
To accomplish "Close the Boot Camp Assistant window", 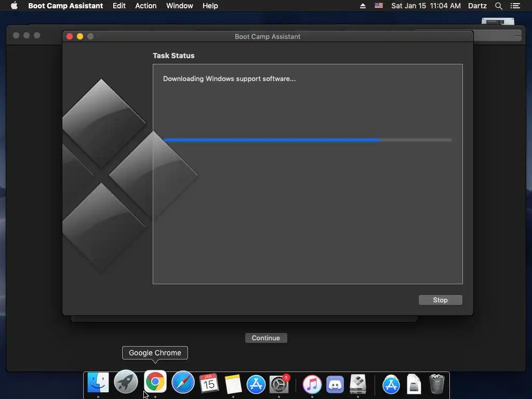I will click(x=70, y=36).
